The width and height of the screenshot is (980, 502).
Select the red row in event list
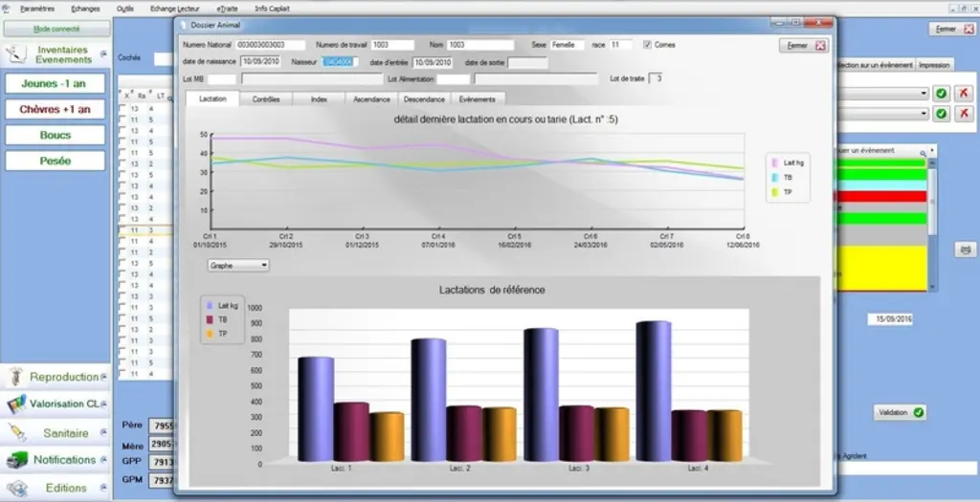(x=880, y=197)
